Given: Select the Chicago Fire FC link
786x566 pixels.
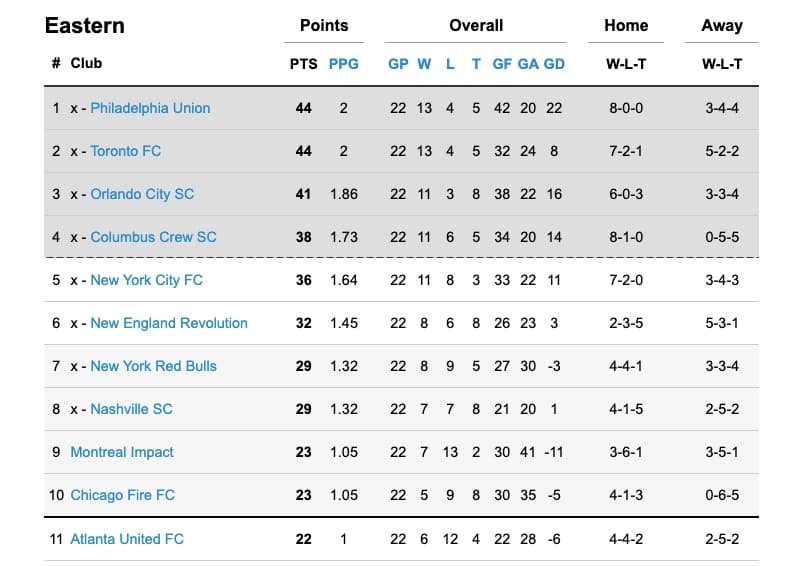Looking at the screenshot, I should click(122, 495).
